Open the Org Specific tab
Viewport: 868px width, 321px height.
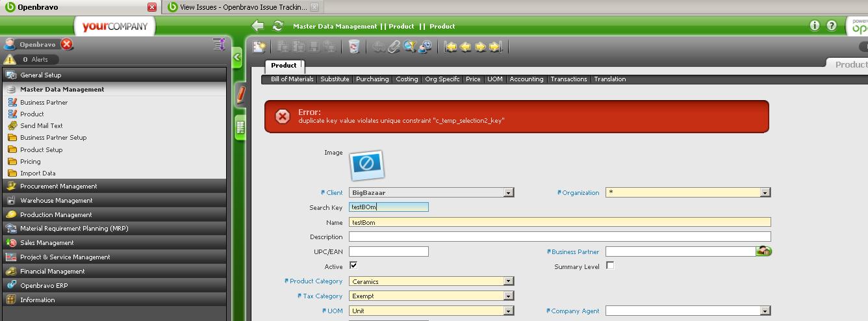(x=442, y=79)
